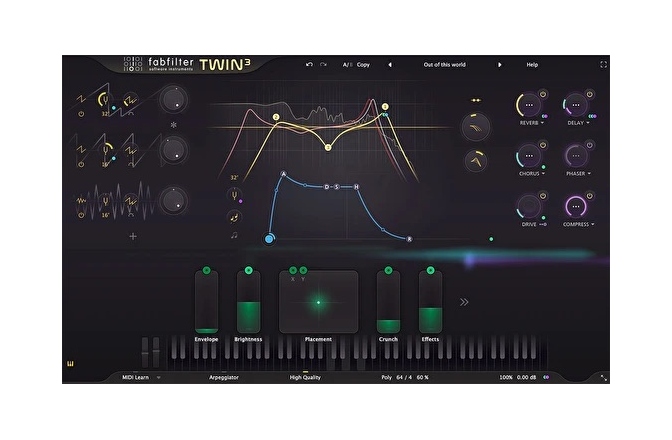Viewport: 672px width, 440px height.
Task: Click oscillator 1 tuning fork pitch knob
Action: coord(105,100)
